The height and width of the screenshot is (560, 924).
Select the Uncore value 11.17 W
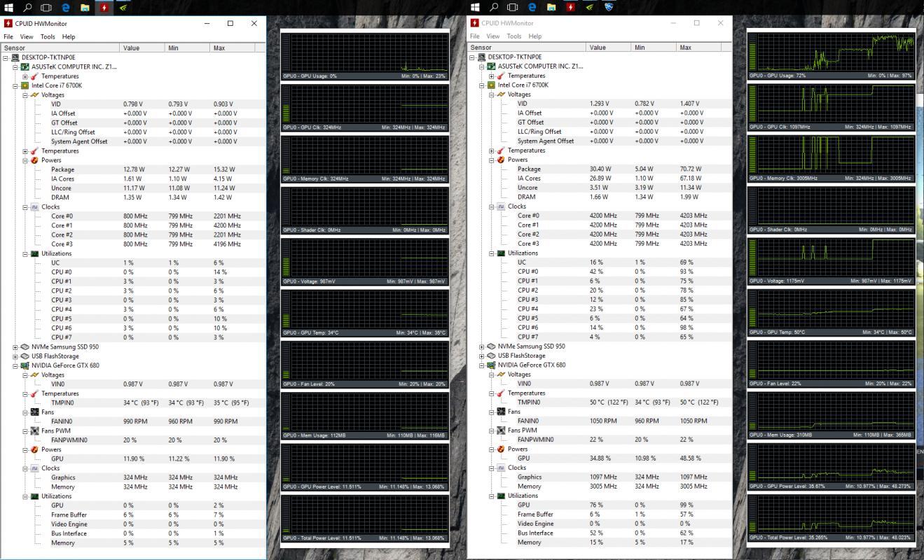pyautogui.click(x=134, y=188)
